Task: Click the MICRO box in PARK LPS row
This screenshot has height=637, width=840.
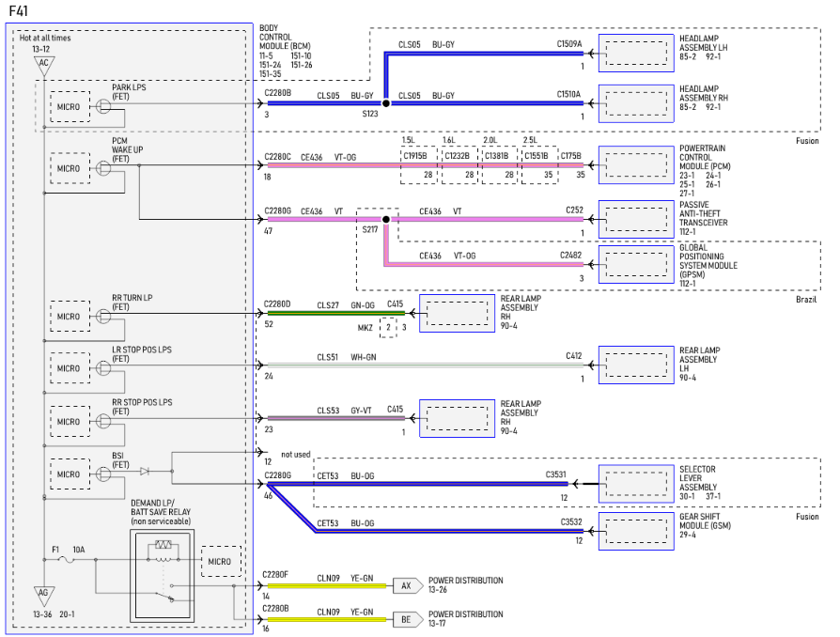Action: coord(70,106)
